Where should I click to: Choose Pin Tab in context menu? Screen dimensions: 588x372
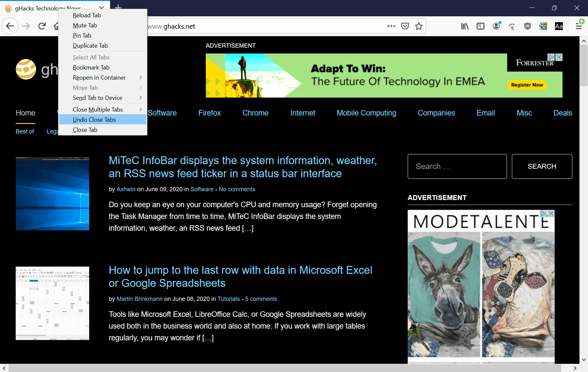[x=103, y=36]
